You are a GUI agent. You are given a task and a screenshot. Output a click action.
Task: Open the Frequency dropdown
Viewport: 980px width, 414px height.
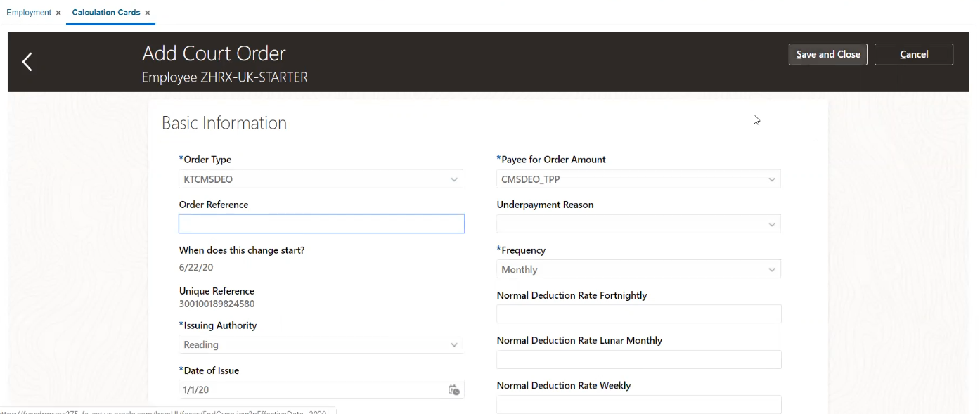point(772,269)
